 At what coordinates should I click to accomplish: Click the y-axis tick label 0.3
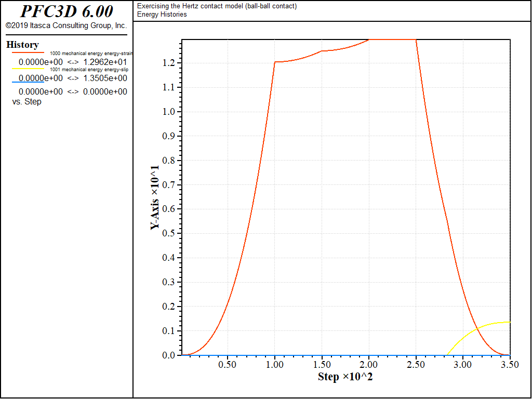[x=169, y=282]
